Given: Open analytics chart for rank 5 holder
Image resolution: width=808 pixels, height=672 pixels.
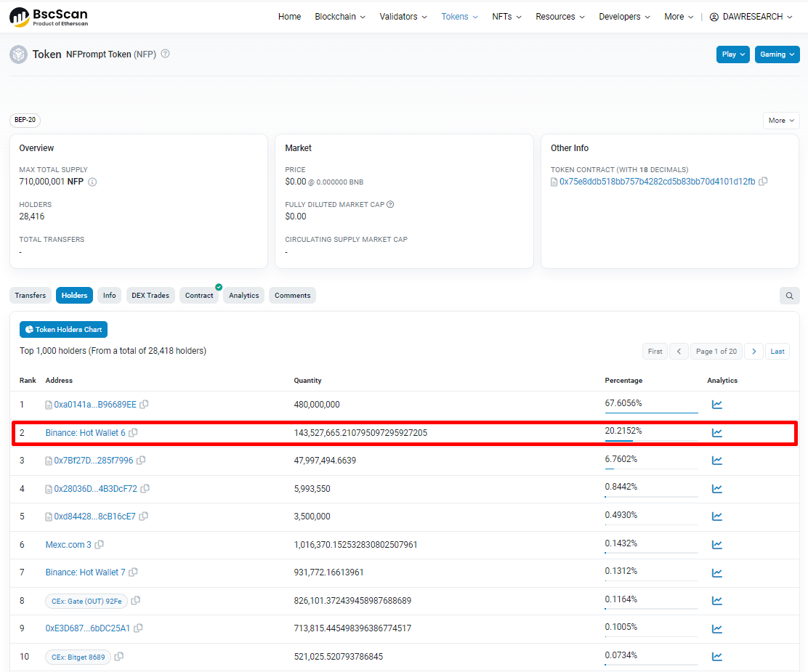Looking at the screenshot, I should click(716, 517).
